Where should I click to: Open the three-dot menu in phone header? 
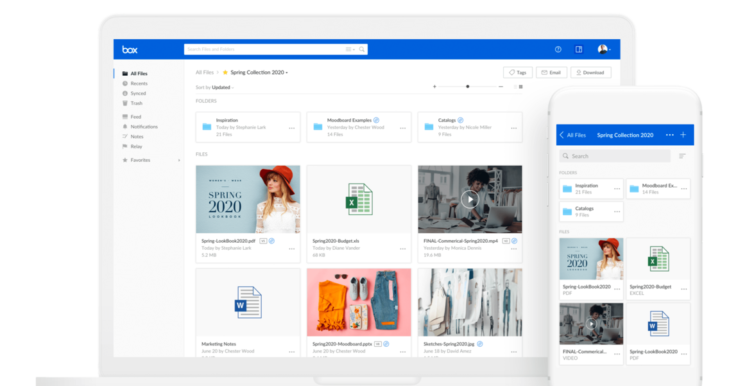click(x=670, y=135)
